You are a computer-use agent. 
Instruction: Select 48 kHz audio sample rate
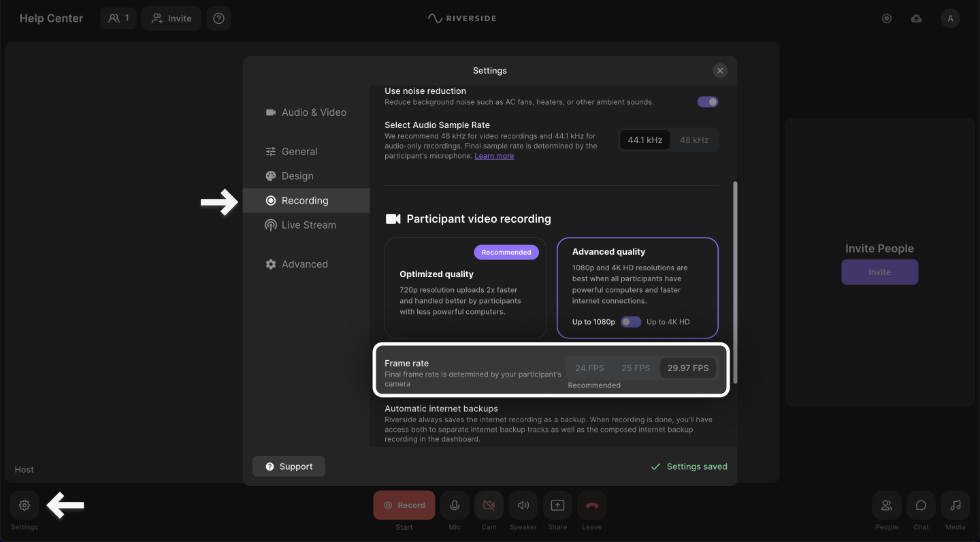(x=694, y=140)
